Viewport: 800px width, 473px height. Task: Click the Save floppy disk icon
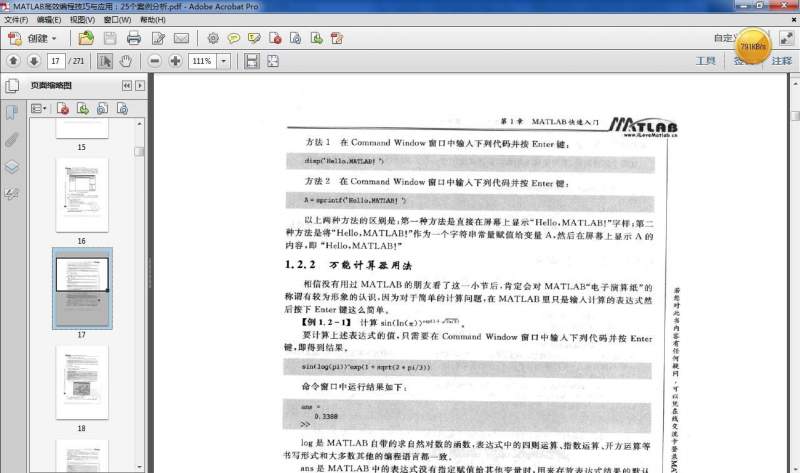point(110,38)
